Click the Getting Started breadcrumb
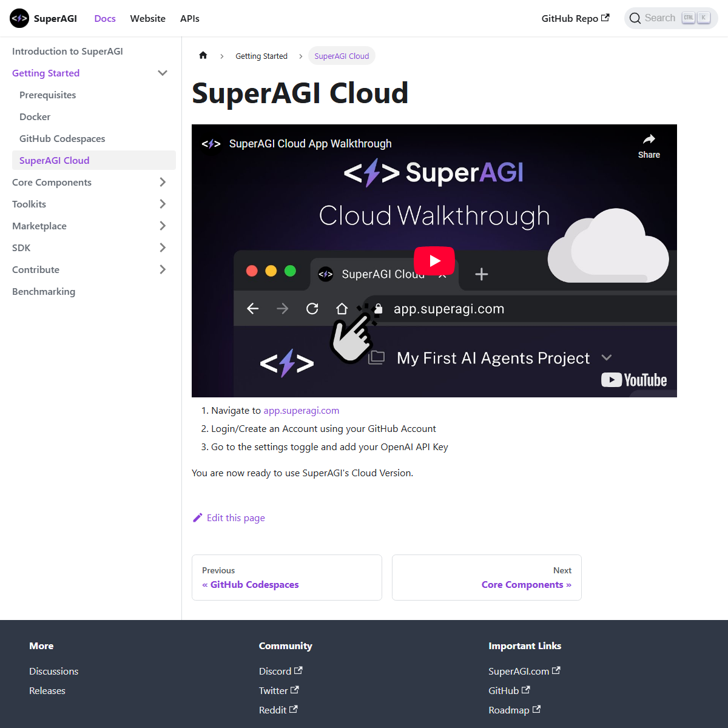The height and width of the screenshot is (728, 728). pos(261,56)
